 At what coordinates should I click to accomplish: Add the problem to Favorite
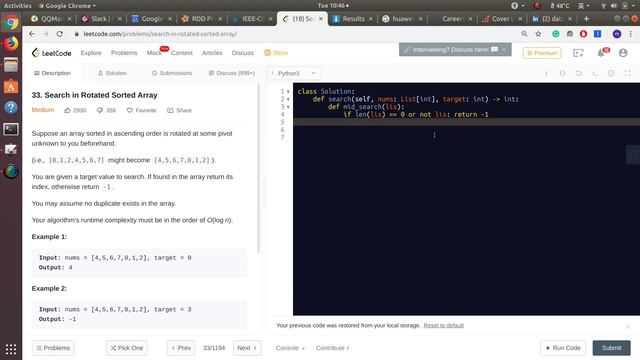point(141,110)
